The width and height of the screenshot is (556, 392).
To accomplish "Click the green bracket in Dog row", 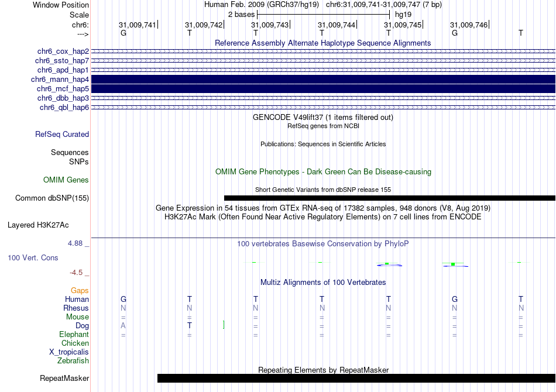I will click(224, 325).
